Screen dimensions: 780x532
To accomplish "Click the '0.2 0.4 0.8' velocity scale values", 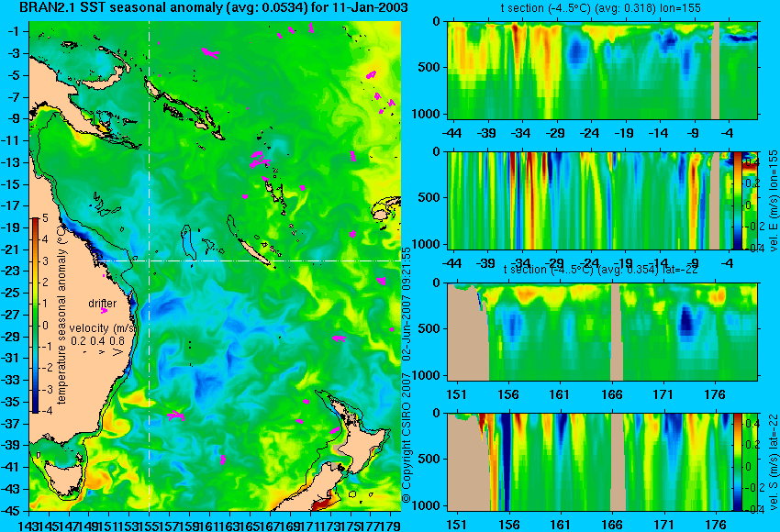I will point(98,340).
